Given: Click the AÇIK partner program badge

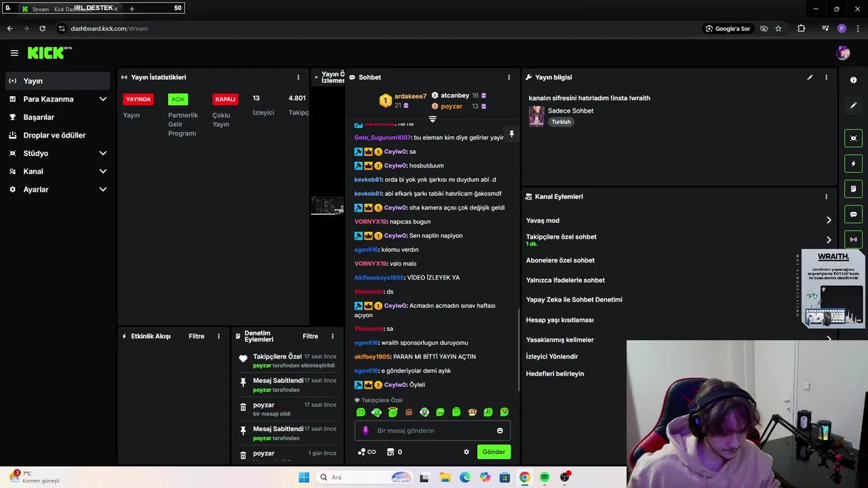Looking at the screenshot, I should (178, 99).
